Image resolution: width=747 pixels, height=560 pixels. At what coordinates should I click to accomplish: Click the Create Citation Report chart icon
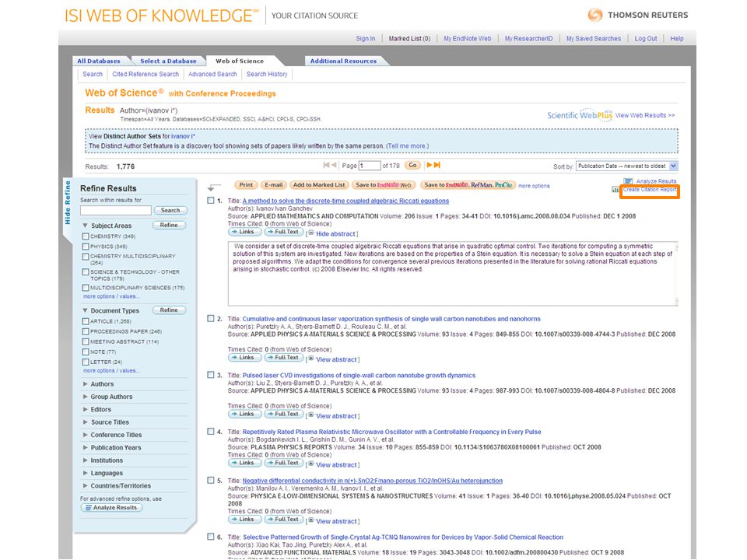(615, 190)
